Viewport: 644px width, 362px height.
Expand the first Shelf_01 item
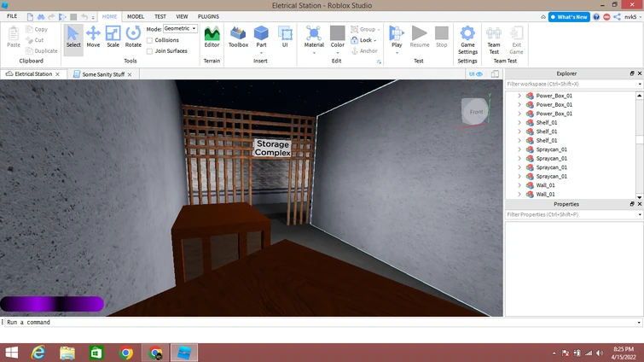[x=519, y=122]
